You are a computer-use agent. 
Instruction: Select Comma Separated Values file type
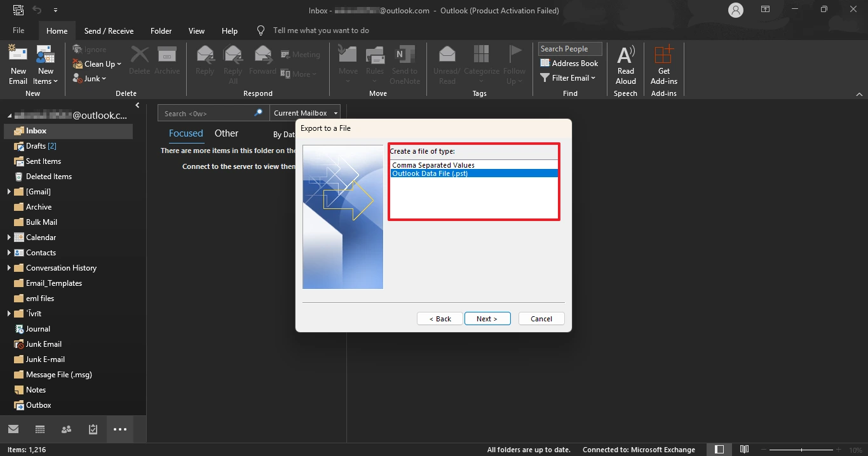[x=433, y=164]
